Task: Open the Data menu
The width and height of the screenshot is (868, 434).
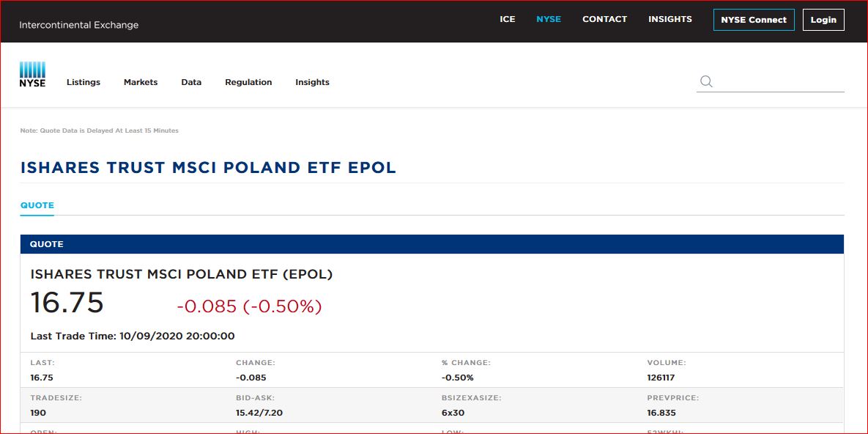Action: 191,82
